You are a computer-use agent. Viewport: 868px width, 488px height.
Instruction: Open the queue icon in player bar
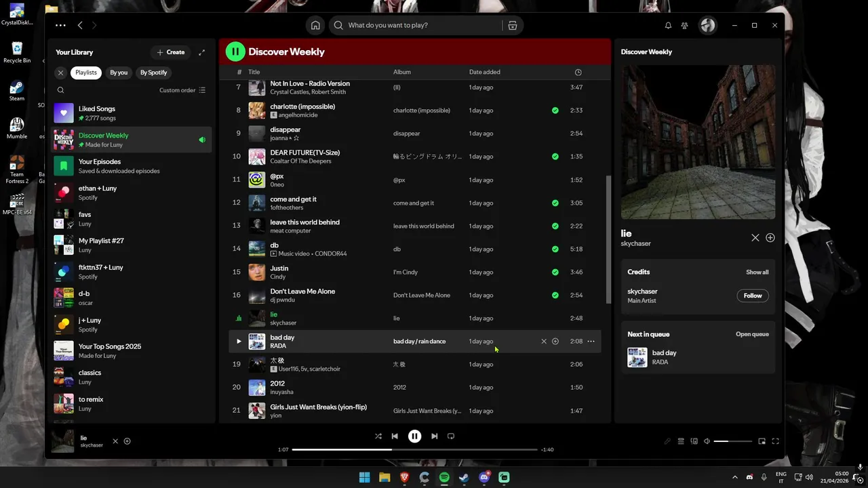(x=681, y=441)
